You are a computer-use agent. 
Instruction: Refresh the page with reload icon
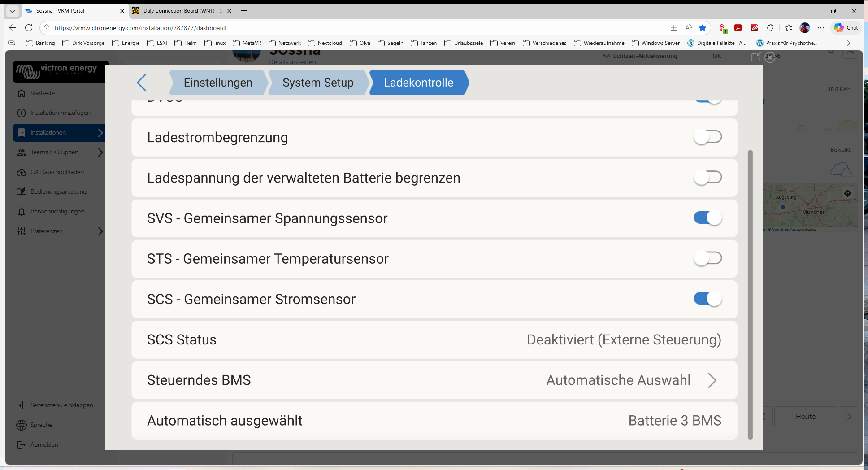coord(29,28)
